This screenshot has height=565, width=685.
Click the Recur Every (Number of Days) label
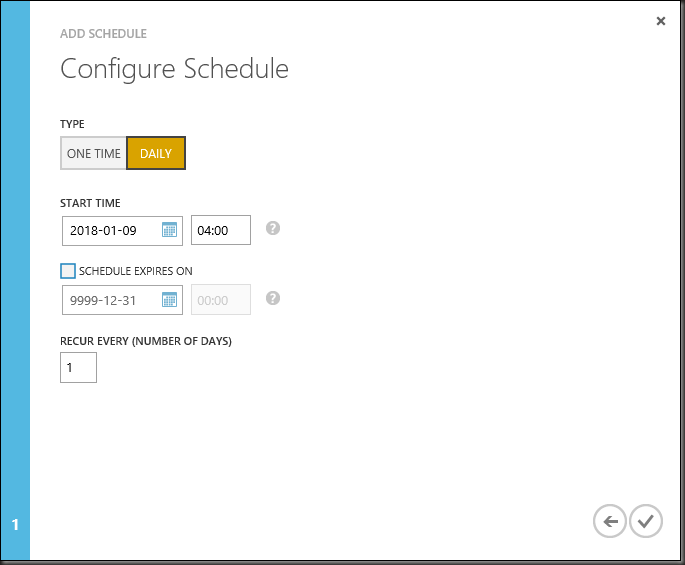click(x=146, y=341)
